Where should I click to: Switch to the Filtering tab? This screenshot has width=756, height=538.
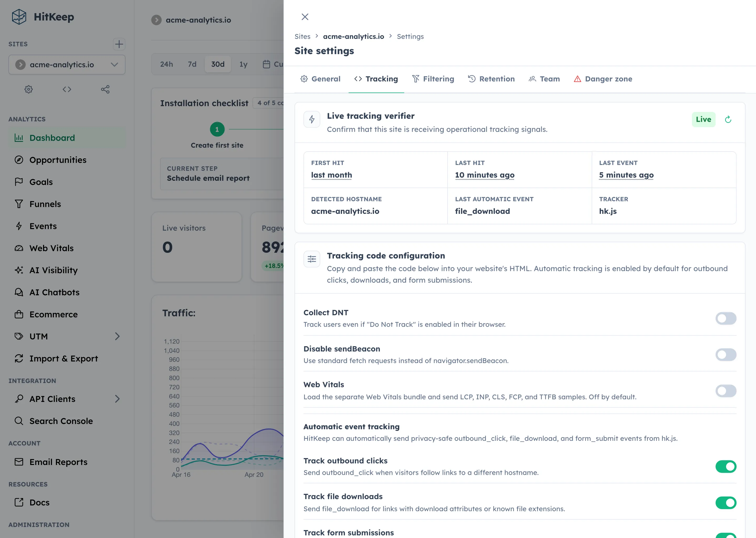tap(433, 79)
